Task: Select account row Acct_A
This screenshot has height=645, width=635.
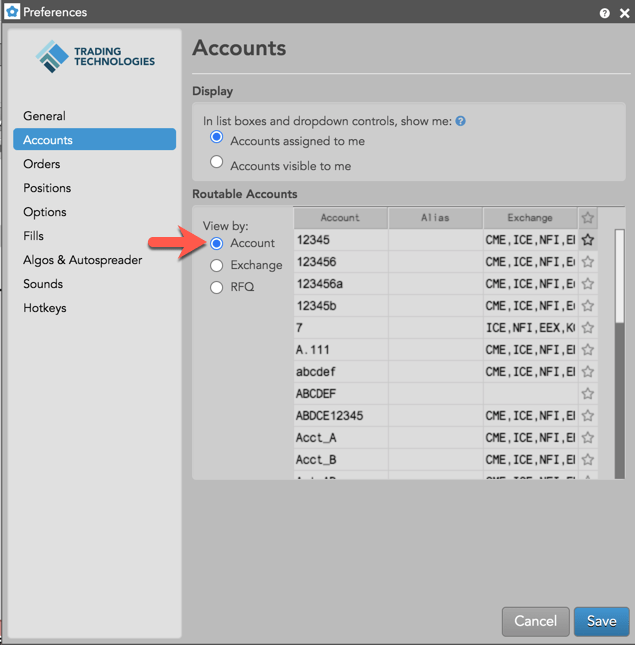Action: tap(445, 438)
